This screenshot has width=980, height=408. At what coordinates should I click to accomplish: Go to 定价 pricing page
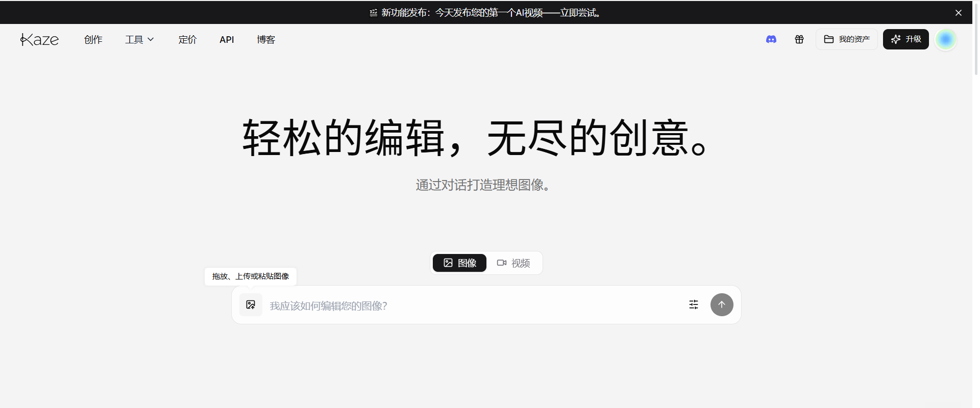(187, 39)
